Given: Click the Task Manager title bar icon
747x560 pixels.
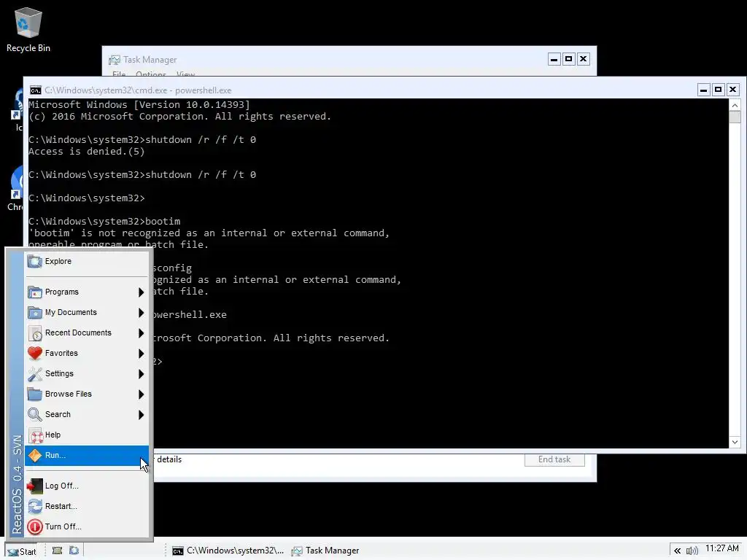Looking at the screenshot, I should coord(115,60).
